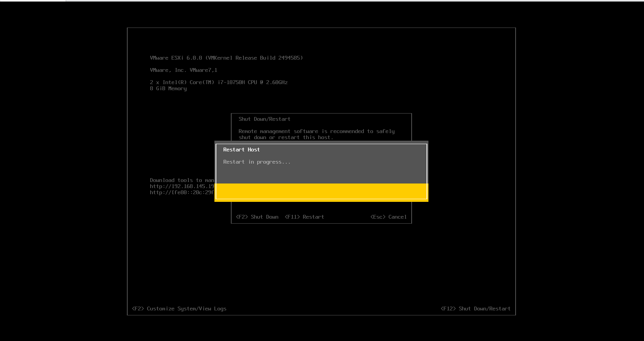Click the 'Remote management software is recommended' text
The image size is (644, 341).
click(x=316, y=134)
